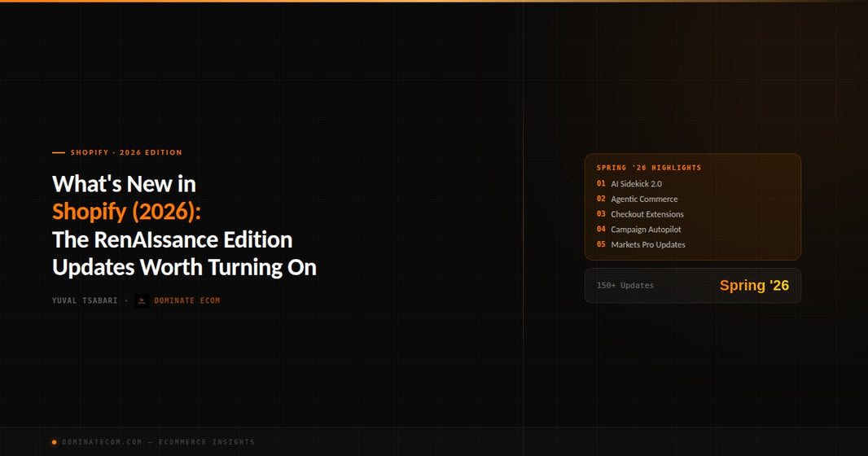Open the Checkout Extensions item

pyautogui.click(x=647, y=214)
